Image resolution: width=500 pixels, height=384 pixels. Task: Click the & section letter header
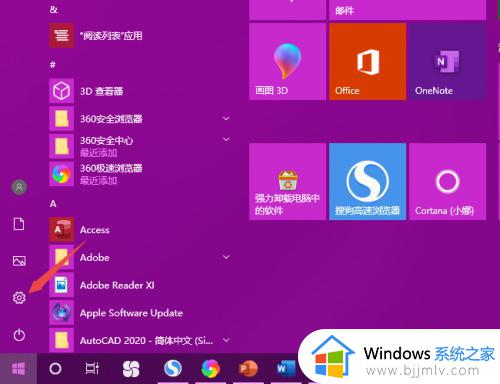point(53,9)
